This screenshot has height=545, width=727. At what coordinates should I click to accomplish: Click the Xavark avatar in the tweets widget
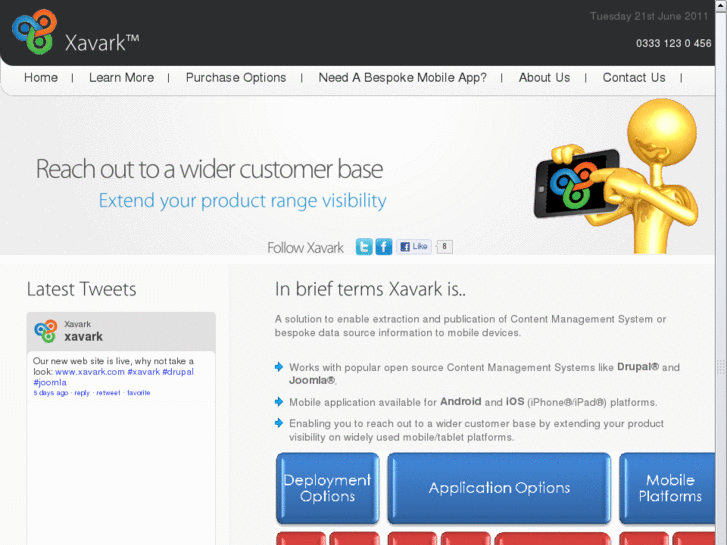(x=45, y=331)
